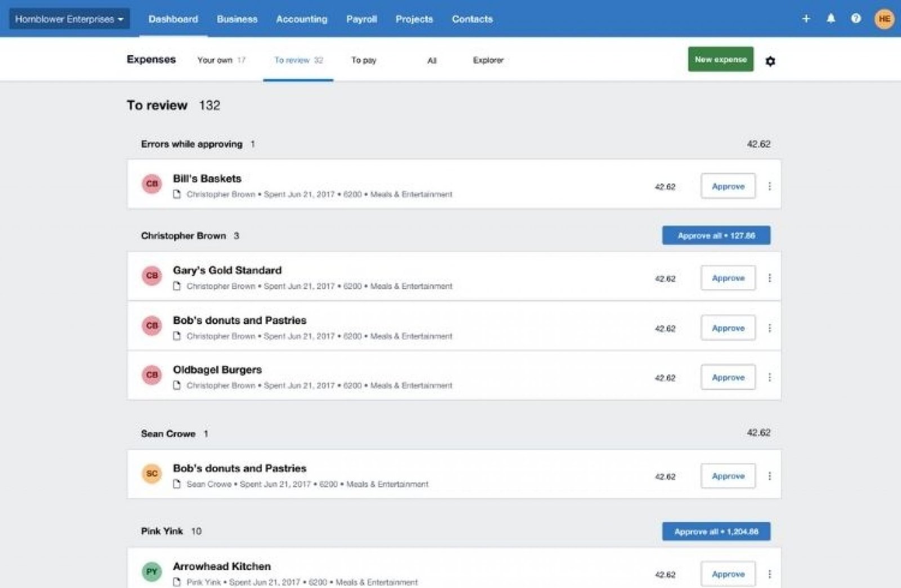
Task: Switch to the All expenses tab
Action: point(432,60)
